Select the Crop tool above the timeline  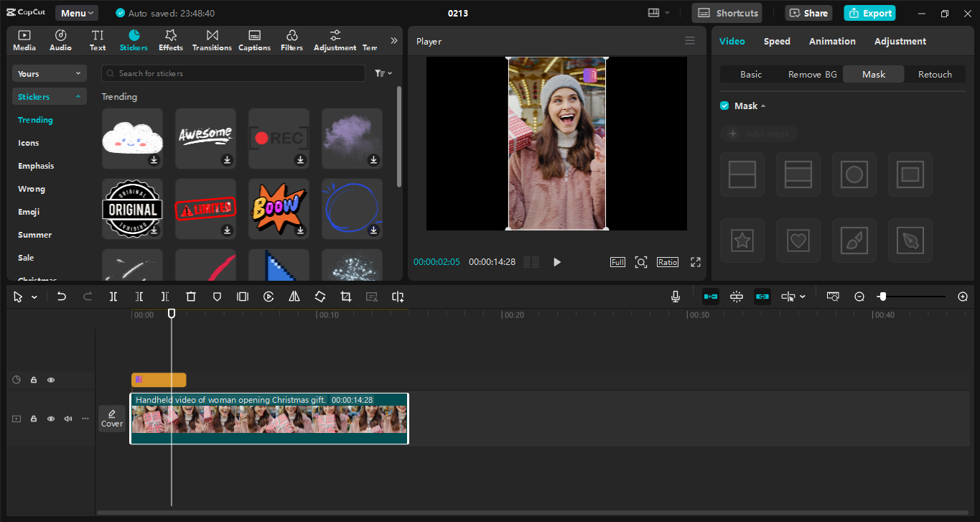345,296
